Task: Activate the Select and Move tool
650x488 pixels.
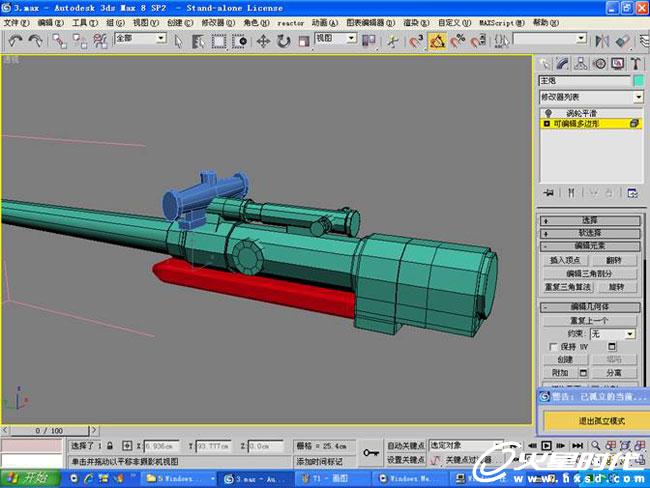Action: pyautogui.click(x=263, y=41)
